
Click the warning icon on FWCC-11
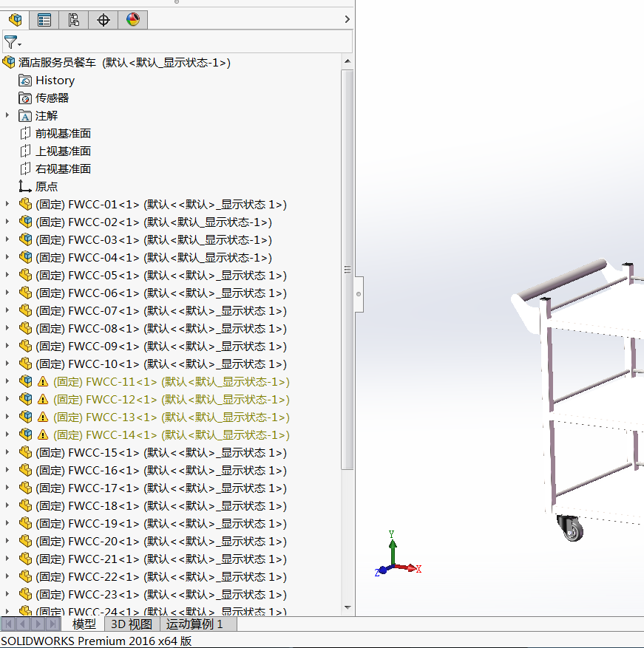[43, 382]
